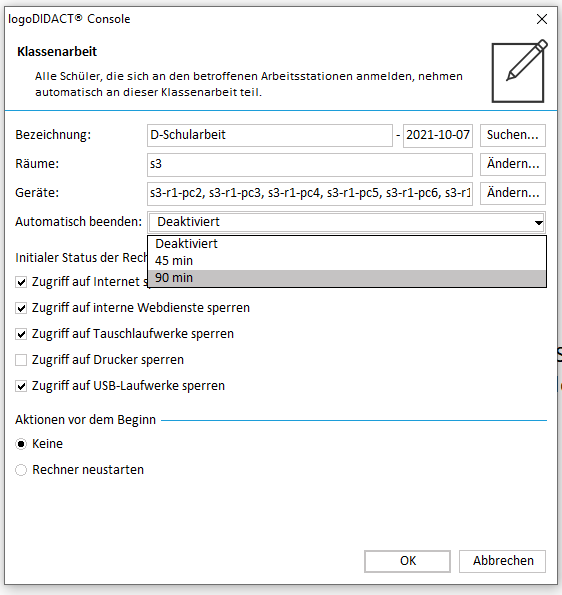Click the Klassenarbeit pencil-and-paper icon

519,71
